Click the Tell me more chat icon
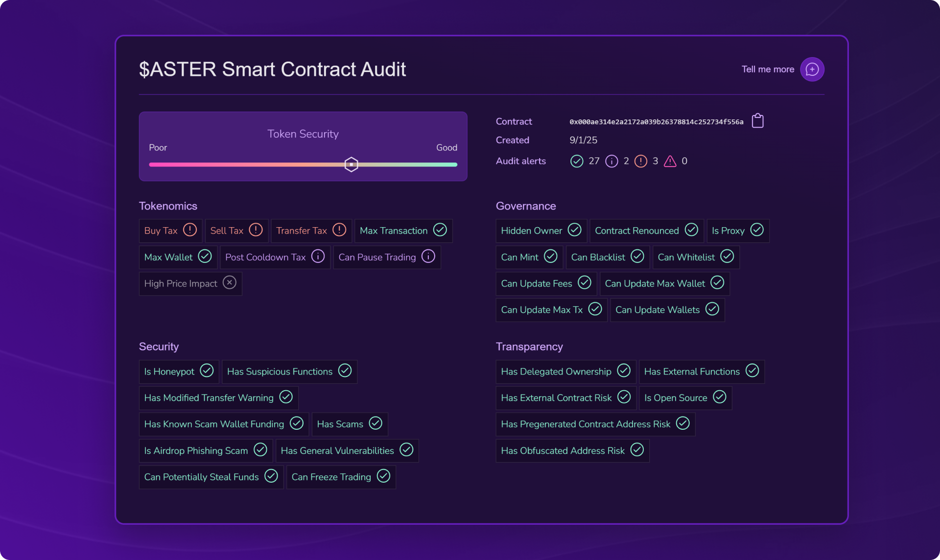This screenshot has width=940, height=560. (812, 70)
